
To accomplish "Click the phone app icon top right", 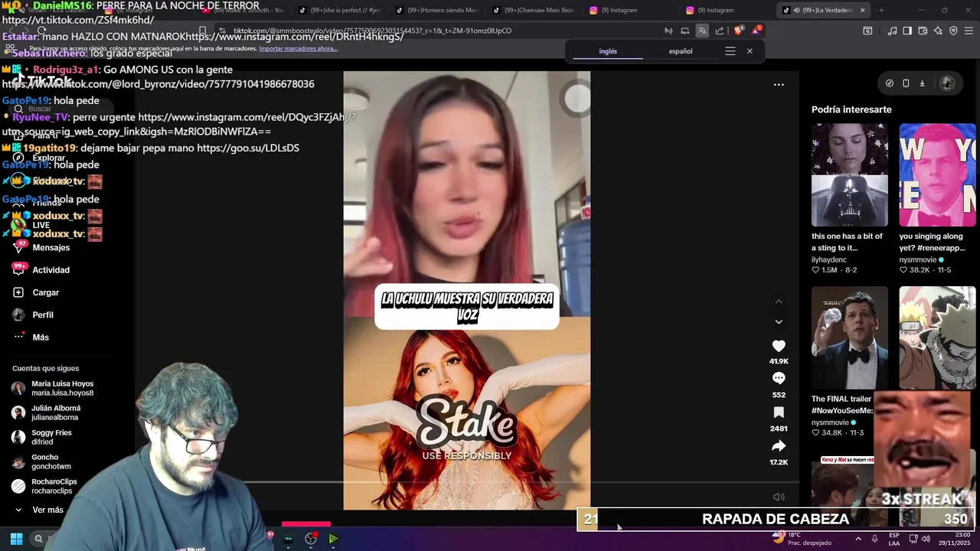I will pyautogui.click(x=906, y=83).
